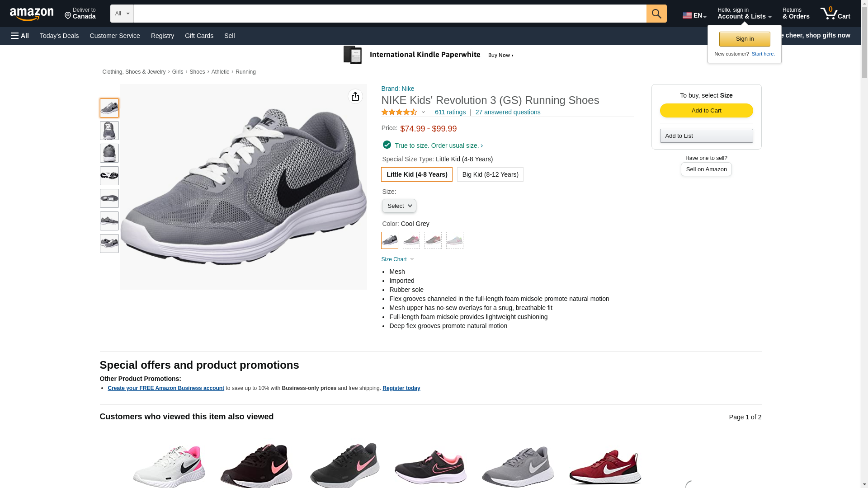Image resolution: width=868 pixels, height=488 pixels.
Task: Open the EN language selector
Action: pyautogui.click(x=694, y=15)
